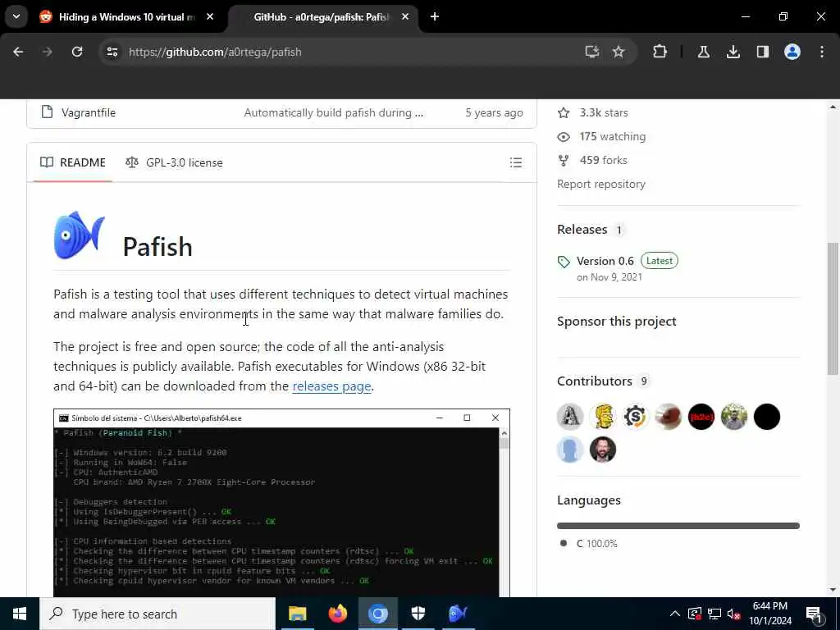The width and height of the screenshot is (840, 630).
Task: Click the C 100.0% language entry
Action: 591,543
